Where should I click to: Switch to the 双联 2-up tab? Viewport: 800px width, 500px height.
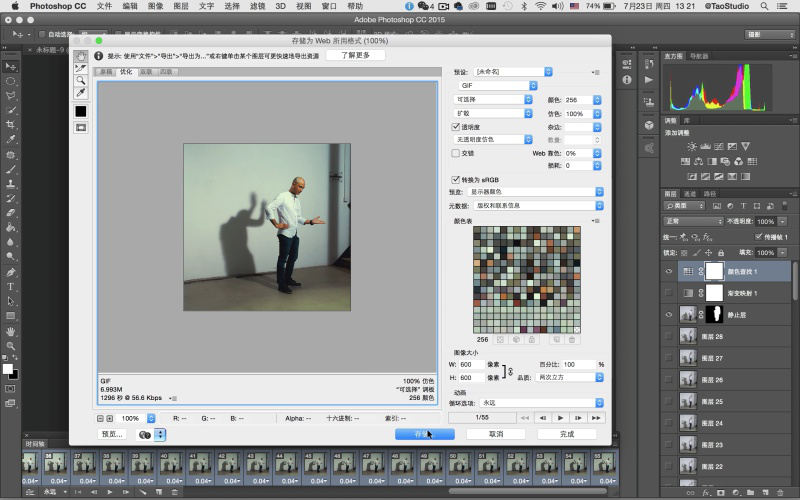[147, 72]
